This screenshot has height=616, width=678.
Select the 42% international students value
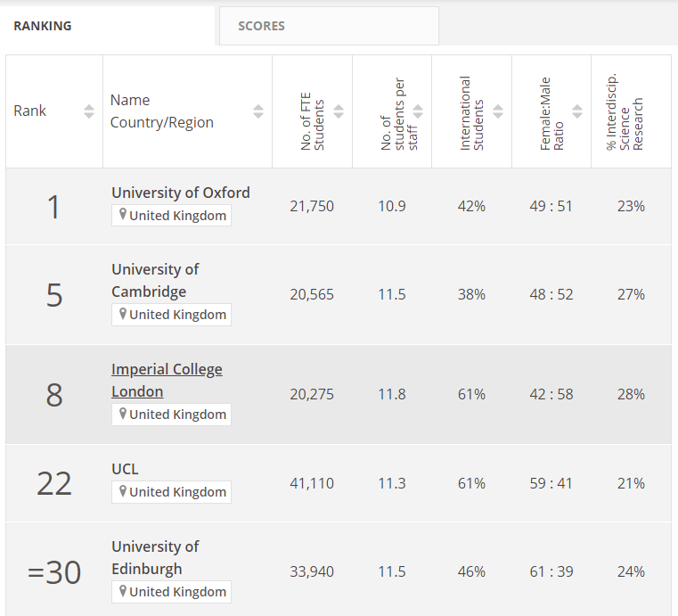click(471, 206)
